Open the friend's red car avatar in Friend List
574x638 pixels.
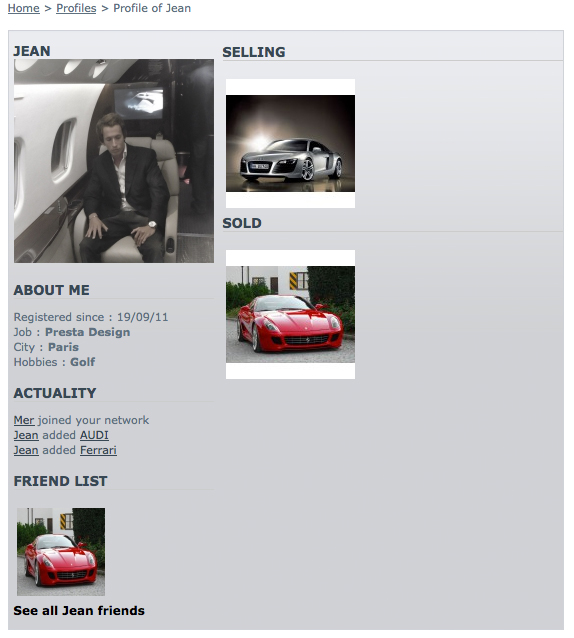pyautogui.click(x=61, y=552)
